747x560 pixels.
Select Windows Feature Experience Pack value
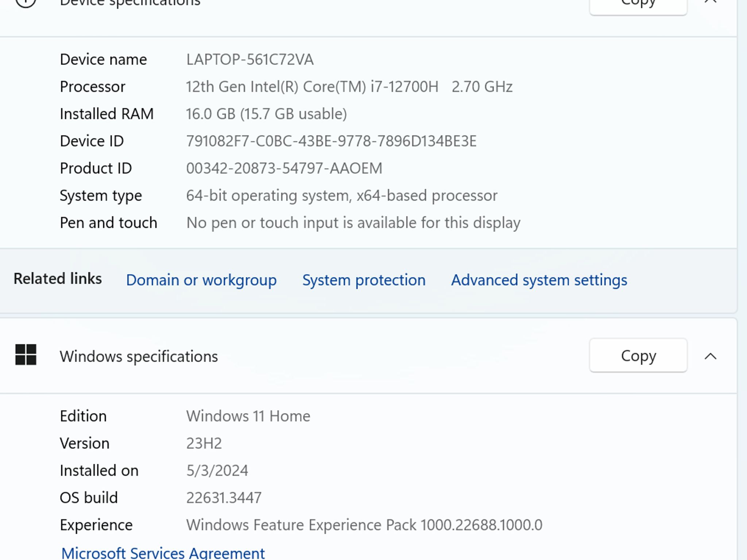(x=364, y=525)
